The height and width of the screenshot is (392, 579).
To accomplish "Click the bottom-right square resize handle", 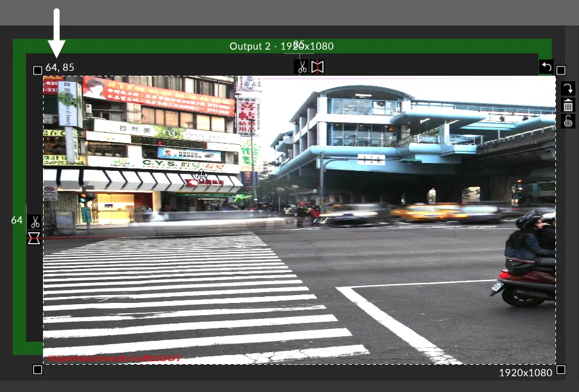I will click(561, 370).
